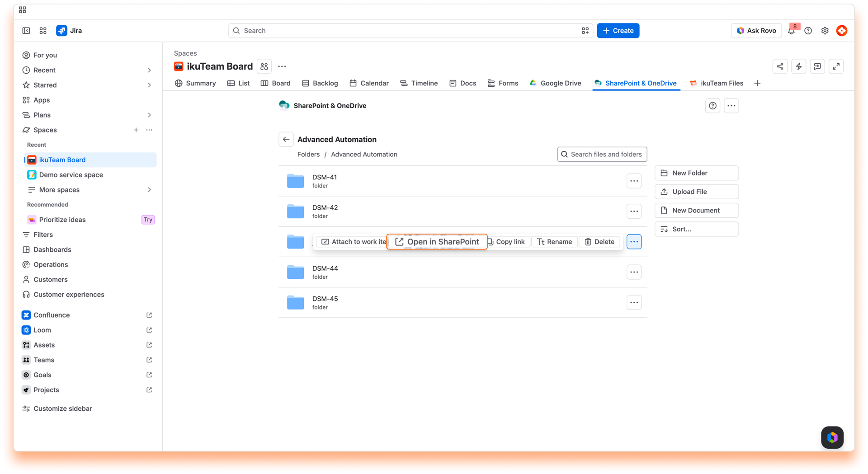Click the Search files and folders field

(x=602, y=154)
